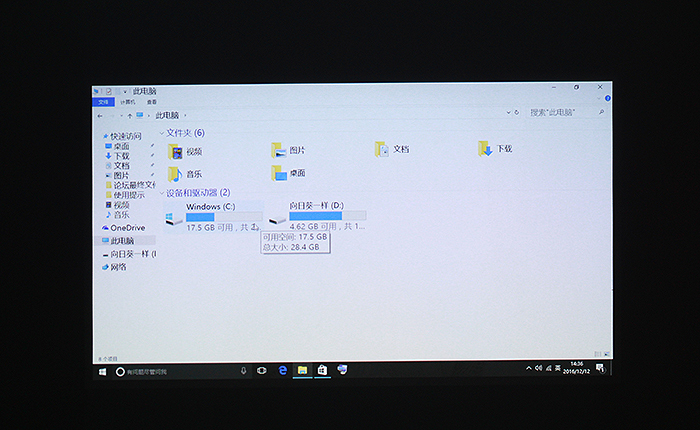Switch to the 计算机 ribbon tab
700x430 pixels.
click(128, 102)
